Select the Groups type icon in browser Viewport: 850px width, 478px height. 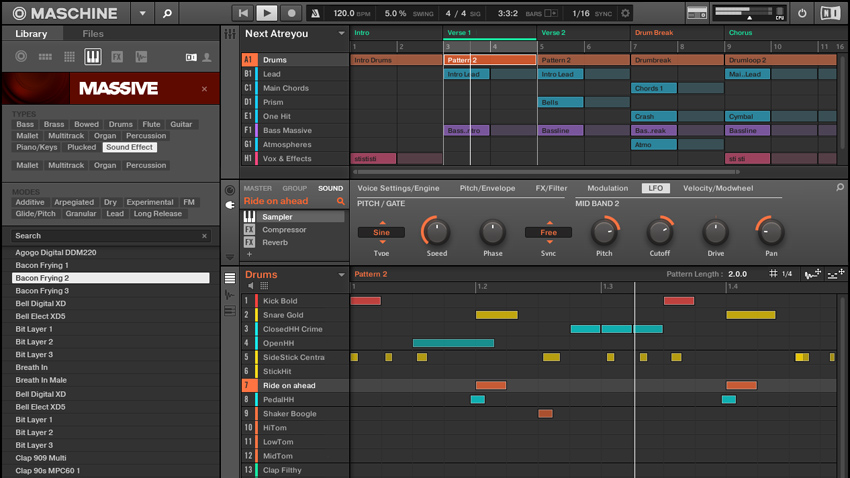point(45,56)
